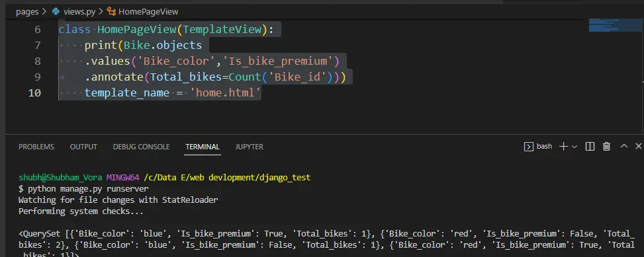Screen dimensions: 644x257
Task: Open the JUPYTER panel tab
Action: click(x=250, y=147)
